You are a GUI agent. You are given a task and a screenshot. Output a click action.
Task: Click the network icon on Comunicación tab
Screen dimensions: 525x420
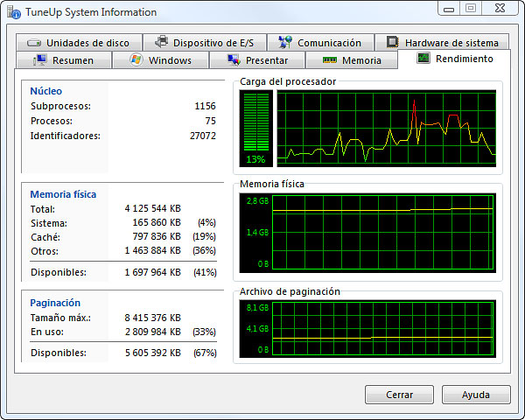click(284, 42)
